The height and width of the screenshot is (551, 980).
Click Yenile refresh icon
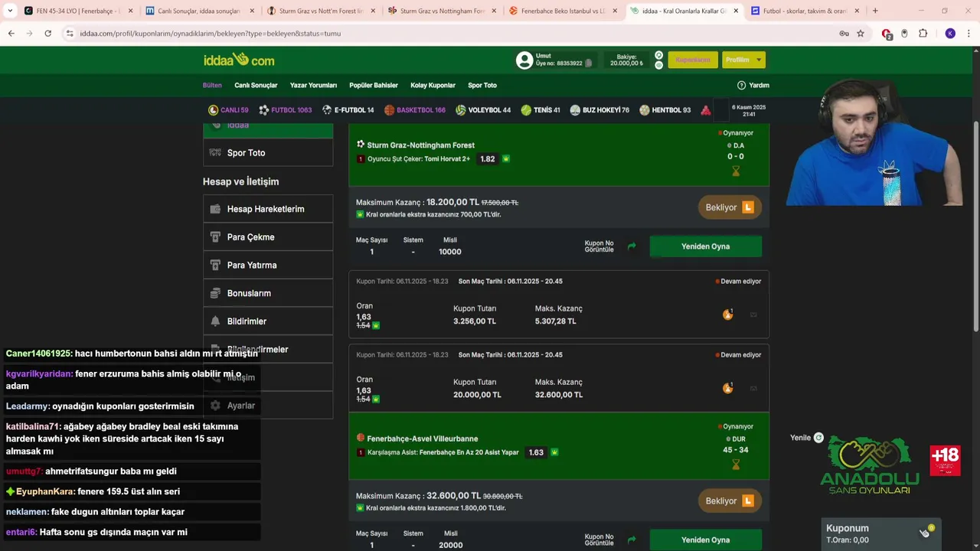coord(818,438)
